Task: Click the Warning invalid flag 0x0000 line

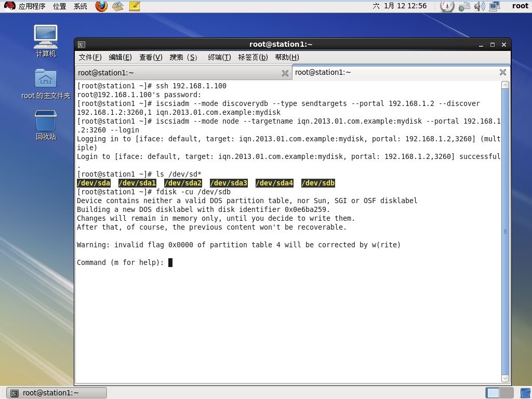Action: coord(238,245)
